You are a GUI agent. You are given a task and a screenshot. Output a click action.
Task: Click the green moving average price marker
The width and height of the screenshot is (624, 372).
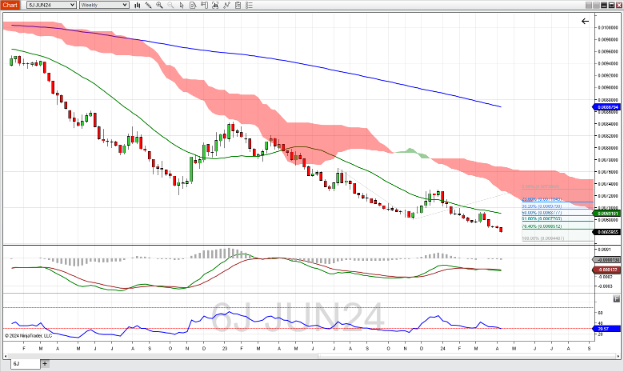click(607, 214)
